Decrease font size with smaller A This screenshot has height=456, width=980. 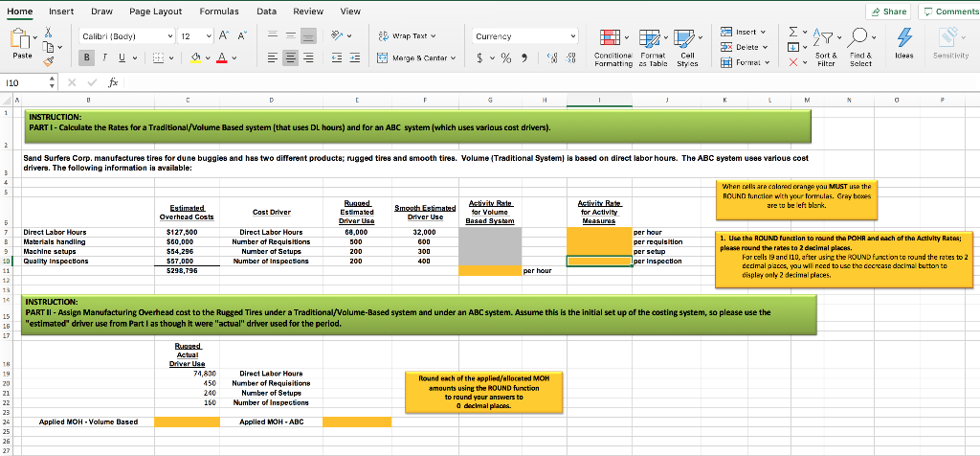coord(240,37)
